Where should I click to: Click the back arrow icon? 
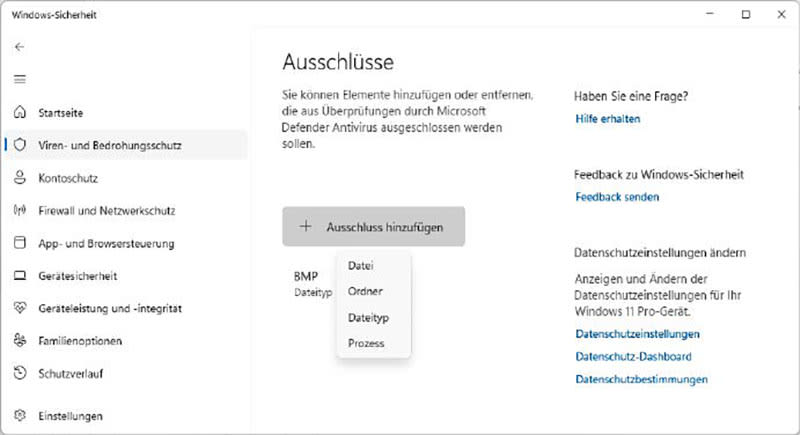[x=20, y=46]
